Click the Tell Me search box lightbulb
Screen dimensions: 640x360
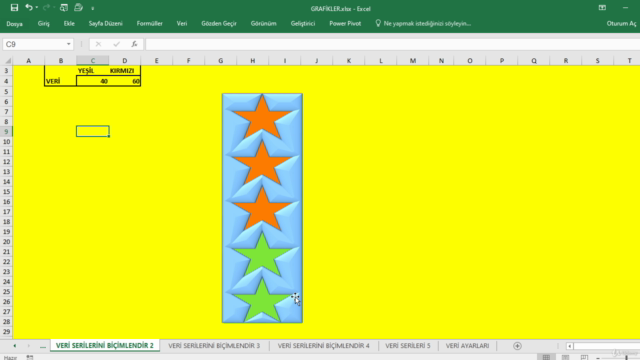coord(378,23)
